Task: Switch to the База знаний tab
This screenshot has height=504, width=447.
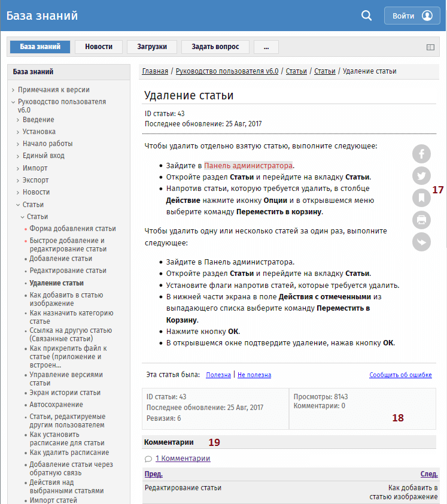Action: pos(40,47)
